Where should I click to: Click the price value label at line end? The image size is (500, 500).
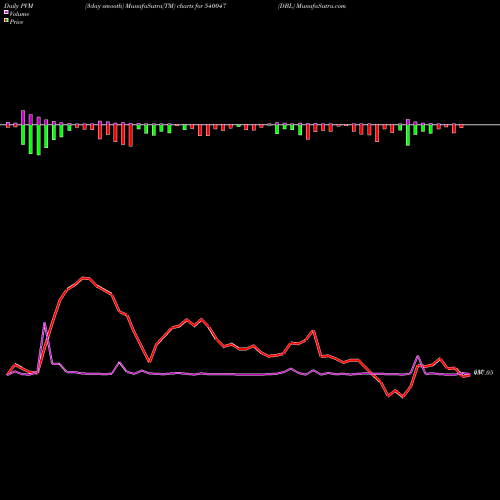[x=483, y=373]
